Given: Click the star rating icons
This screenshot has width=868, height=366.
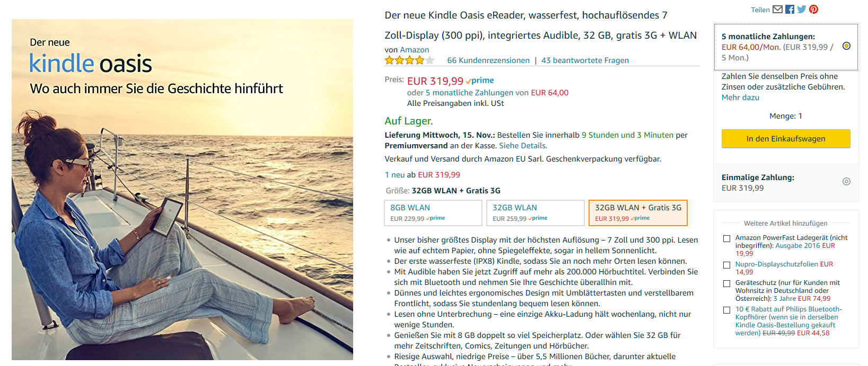Looking at the screenshot, I should (409, 60).
